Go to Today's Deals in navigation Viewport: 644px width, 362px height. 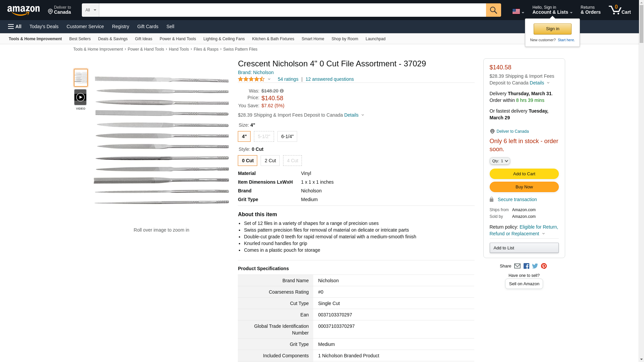(44, 26)
